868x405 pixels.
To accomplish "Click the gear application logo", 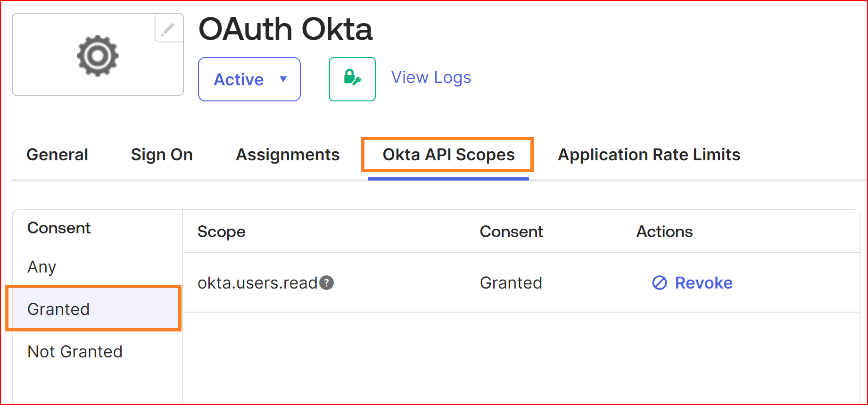I will pos(98,56).
